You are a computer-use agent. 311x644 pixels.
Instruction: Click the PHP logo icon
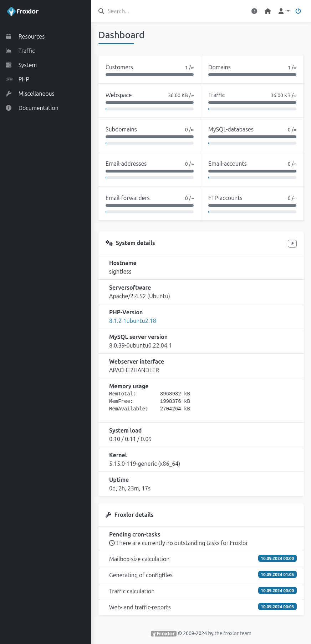click(9, 79)
